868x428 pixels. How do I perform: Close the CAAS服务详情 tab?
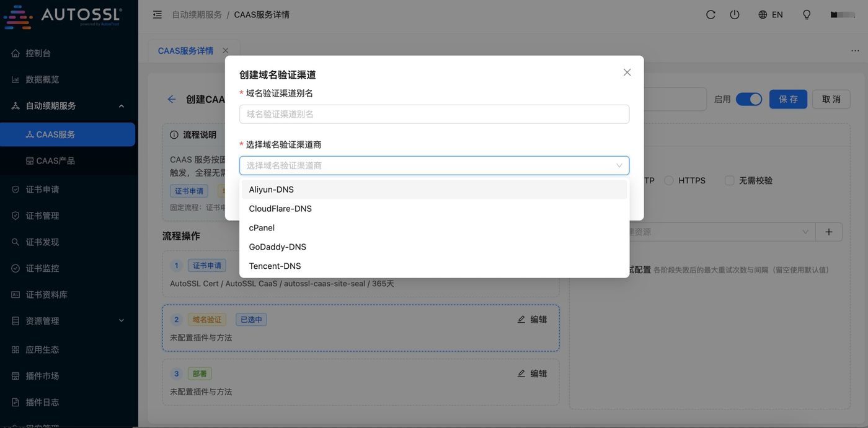pyautogui.click(x=225, y=51)
